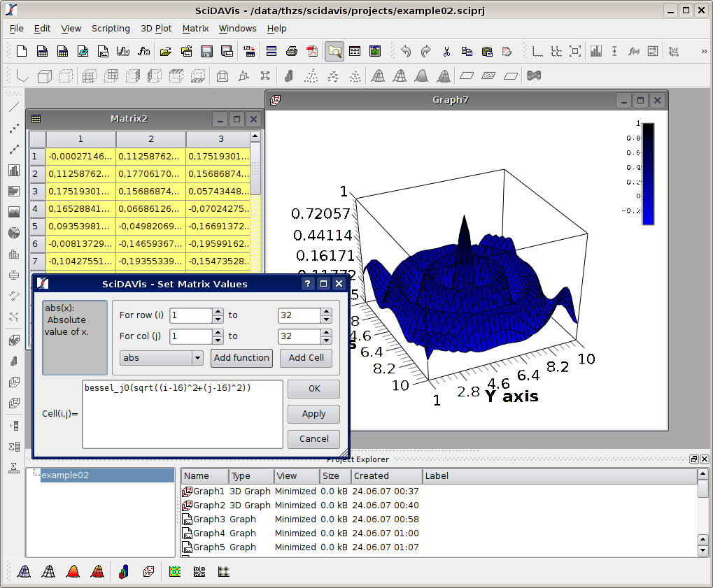Screen dimensions: 713x588
Task: Click the more toolbar items chevron
Action: (705, 51)
